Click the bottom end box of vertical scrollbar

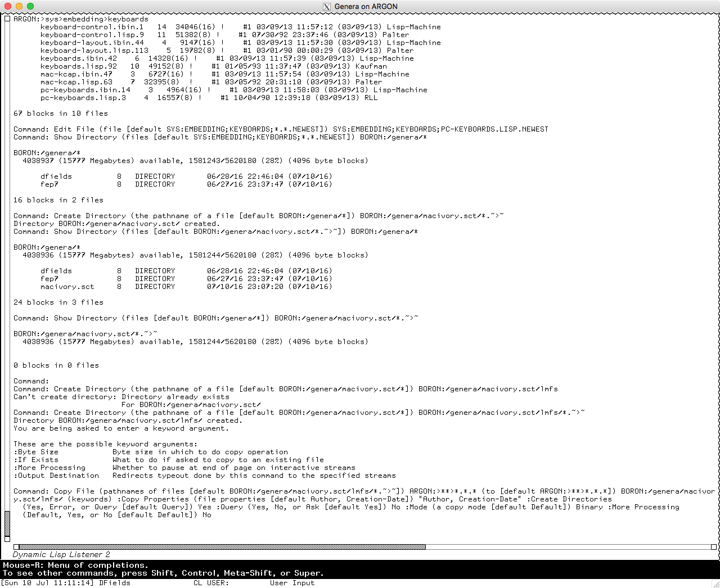coord(7,538)
